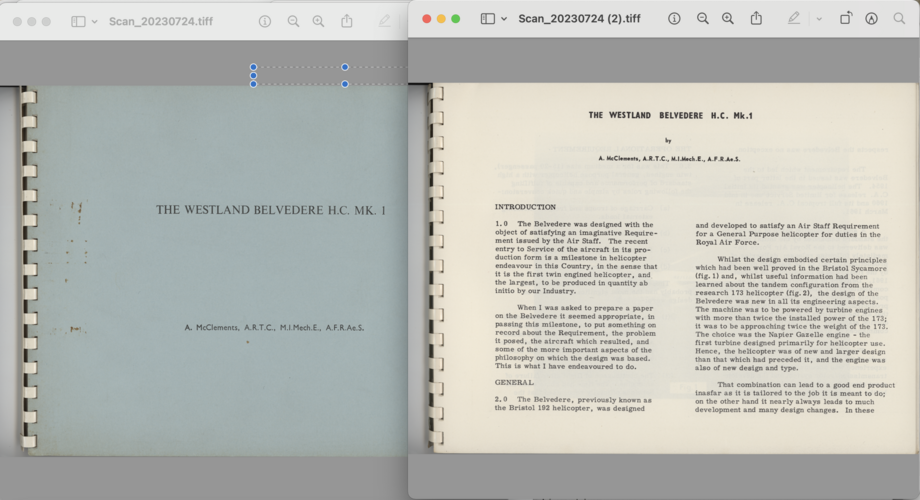Click paragraph number 1.0 on text page
The image size is (920, 500).
tap(501, 224)
